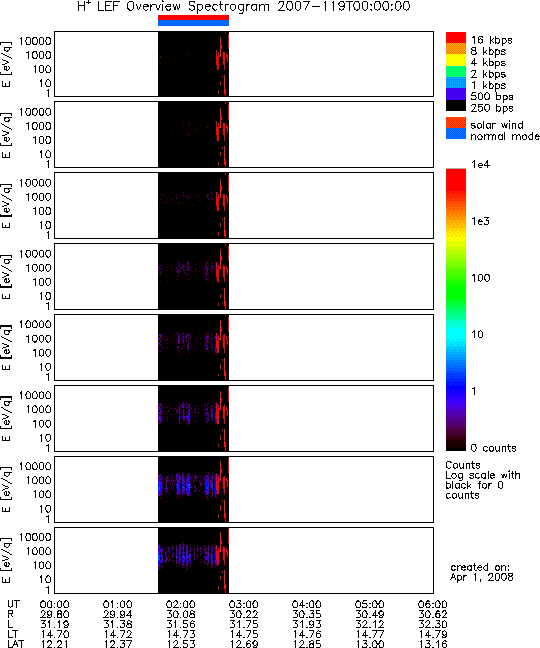The image size is (540, 648).
Task: Click the LAT row label
Action: click(x=16, y=644)
